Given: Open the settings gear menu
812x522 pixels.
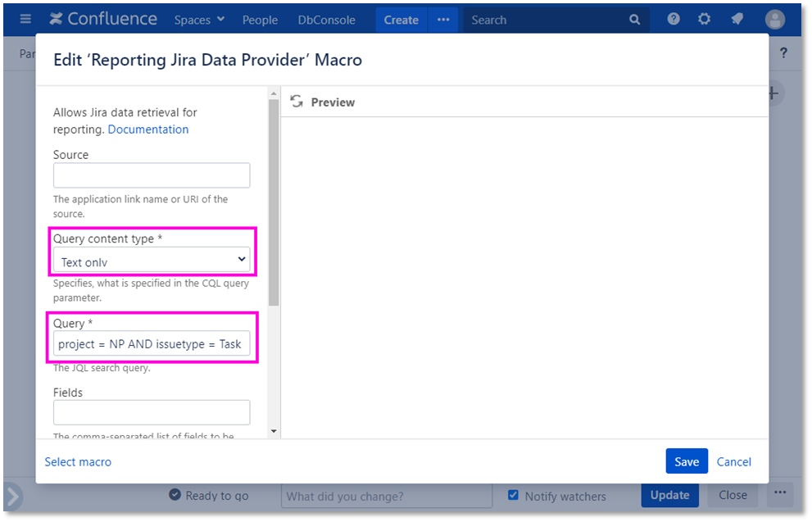Looking at the screenshot, I should pyautogui.click(x=705, y=19).
